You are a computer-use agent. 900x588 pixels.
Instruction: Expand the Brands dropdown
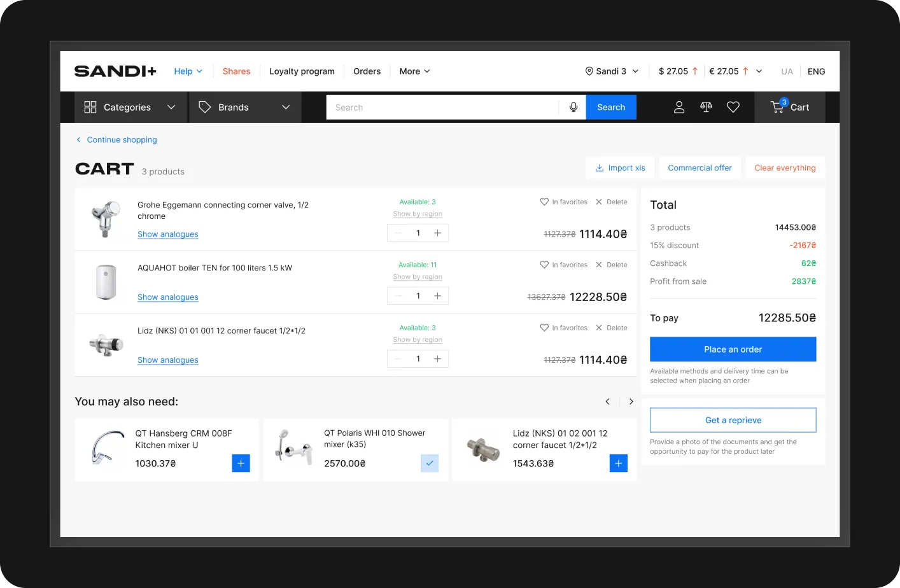(x=245, y=108)
